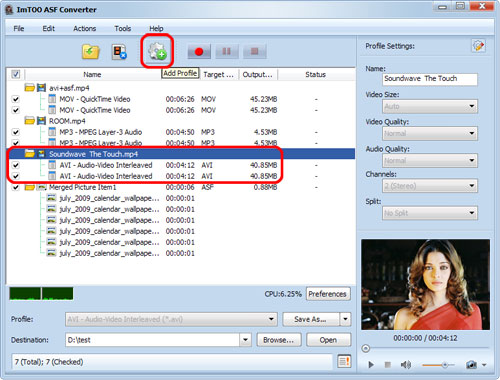Click the first MP3 profile file icon

tap(52, 132)
